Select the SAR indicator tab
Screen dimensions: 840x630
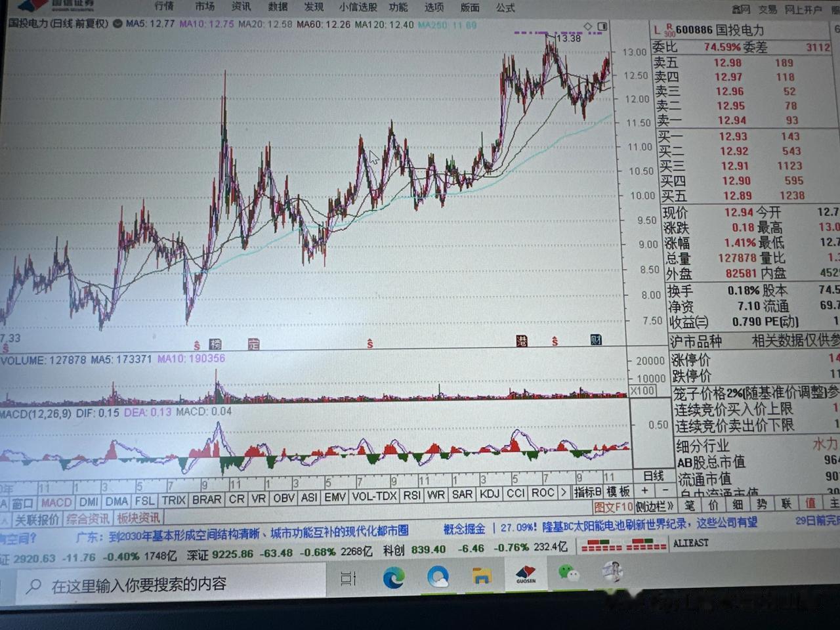[x=462, y=494]
